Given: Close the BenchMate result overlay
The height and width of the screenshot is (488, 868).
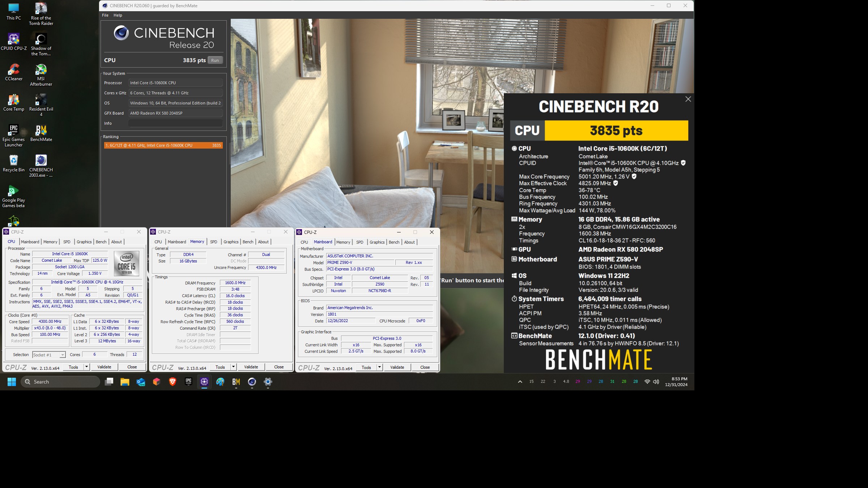Looking at the screenshot, I should (688, 99).
